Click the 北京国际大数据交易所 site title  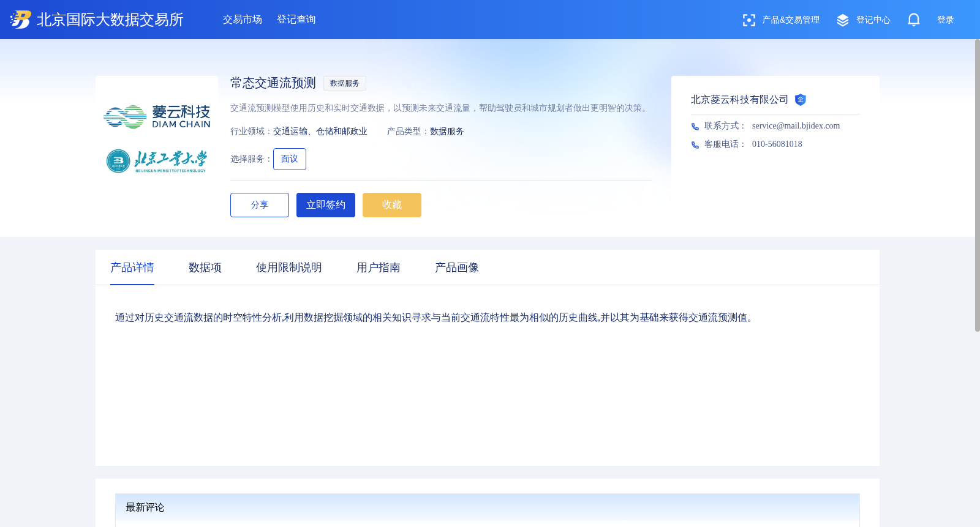coord(110,20)
